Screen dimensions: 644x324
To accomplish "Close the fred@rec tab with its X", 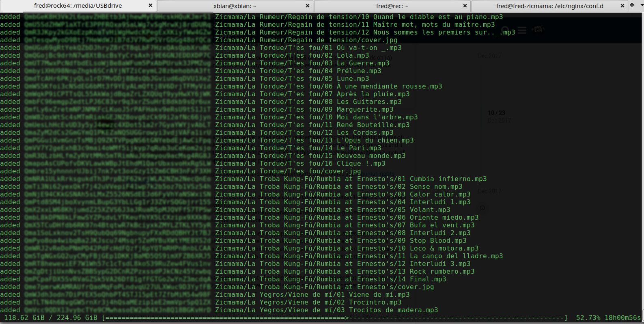I will pyautogui.click(x=464, y=6).
